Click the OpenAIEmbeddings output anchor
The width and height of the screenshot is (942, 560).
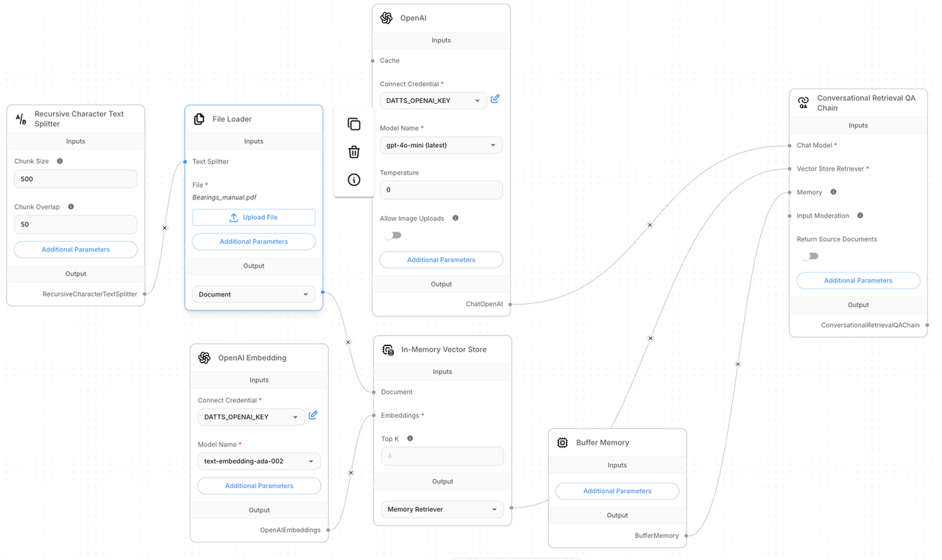(x=328, y=530)
